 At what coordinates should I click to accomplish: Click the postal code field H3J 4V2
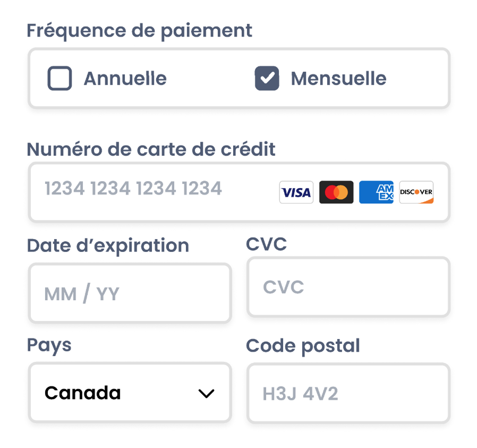(348, 394)
